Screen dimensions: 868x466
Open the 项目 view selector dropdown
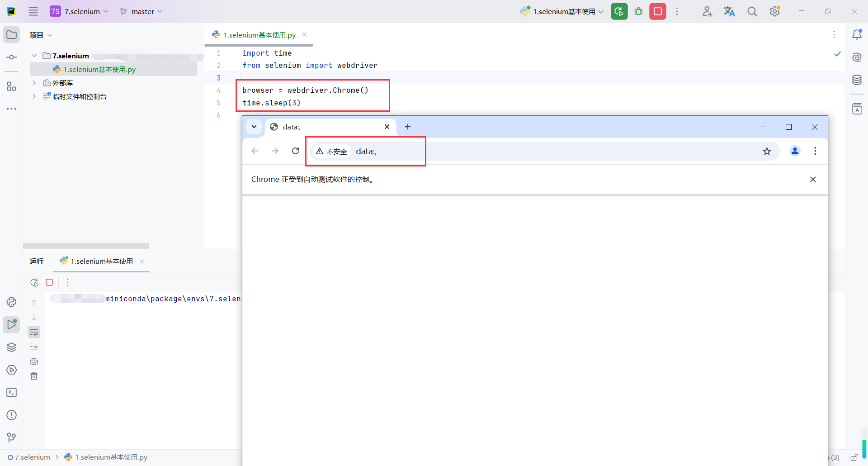41,35
